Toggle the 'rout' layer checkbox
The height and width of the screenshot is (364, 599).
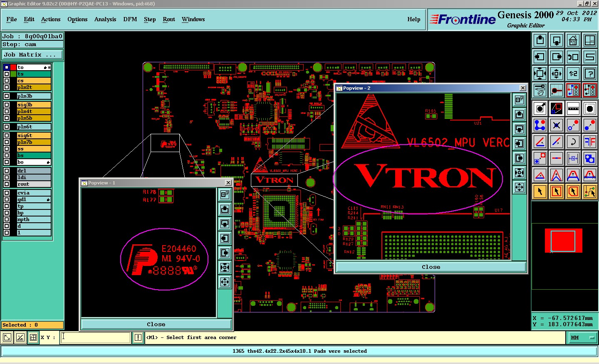[x=7, y=184]
